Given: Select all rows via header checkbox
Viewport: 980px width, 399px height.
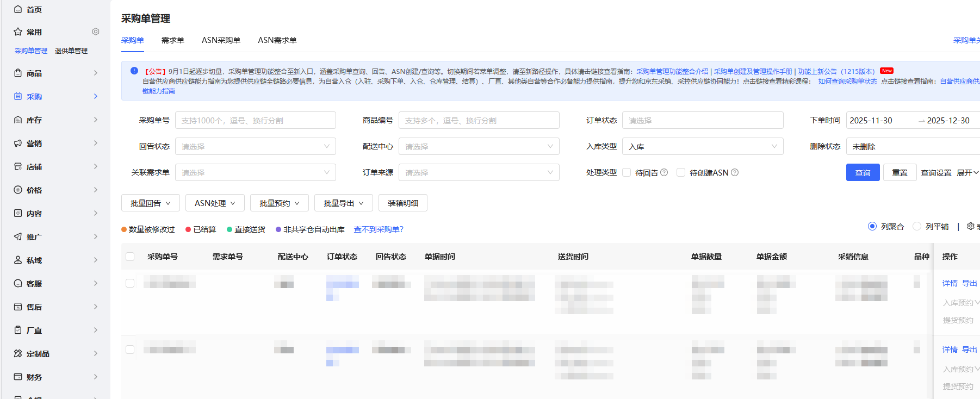Looking at the screenshot, I should click(x=130, y=257).
